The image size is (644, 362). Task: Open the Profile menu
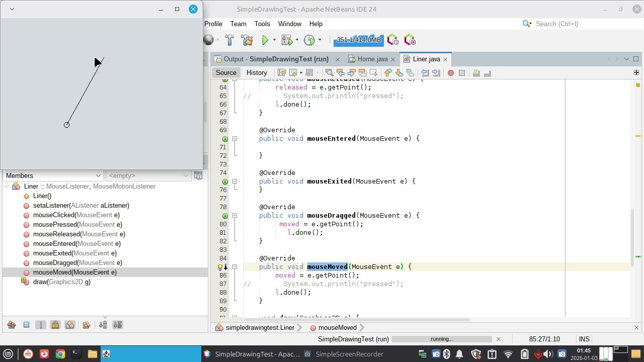click(x=213, y=24)
